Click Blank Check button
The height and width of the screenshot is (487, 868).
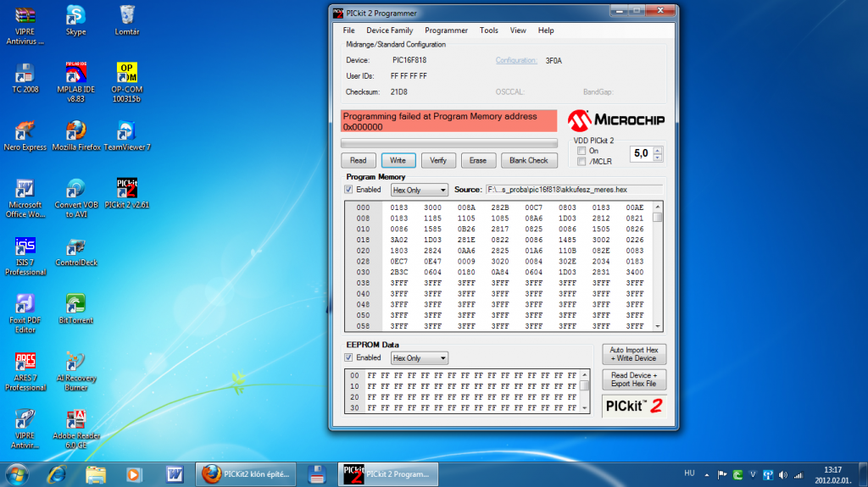[529, 160]
